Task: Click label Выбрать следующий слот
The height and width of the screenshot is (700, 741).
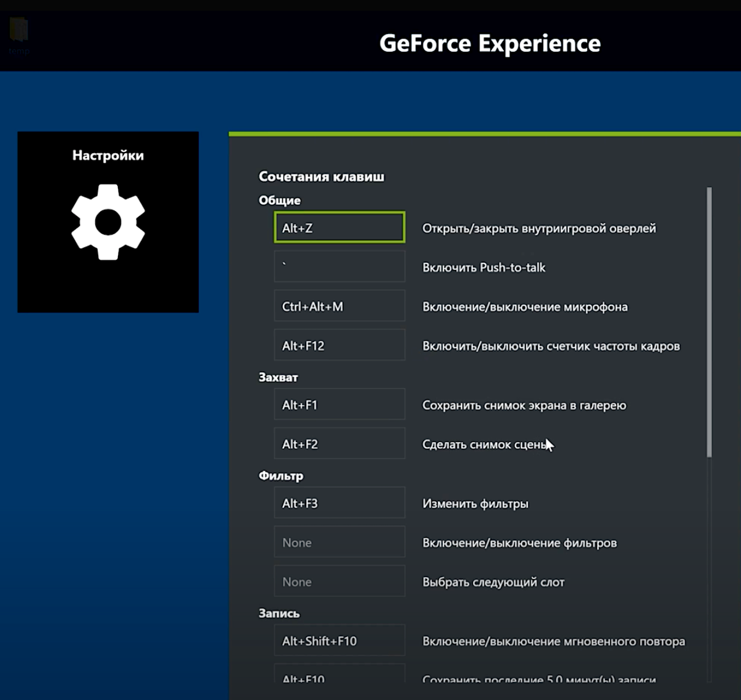Action: [x=493, y=582]
